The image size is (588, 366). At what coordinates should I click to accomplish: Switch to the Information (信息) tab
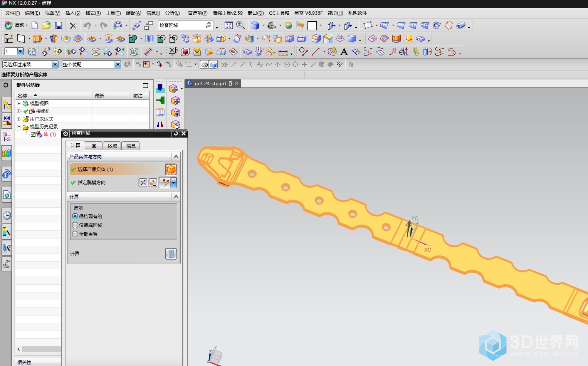tap(131, 146)
